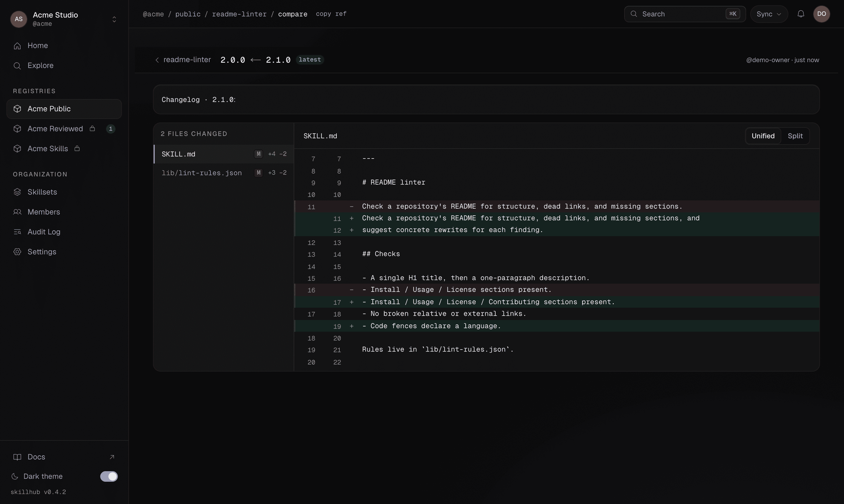
Task: Click the 2.1.0 version label
Action: [x=278, y=60]
